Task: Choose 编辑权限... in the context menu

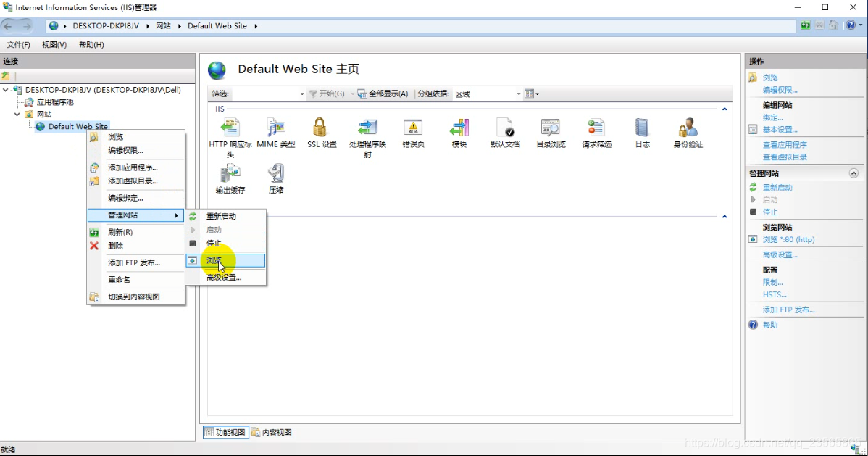Action: click(x=136, y=150)
